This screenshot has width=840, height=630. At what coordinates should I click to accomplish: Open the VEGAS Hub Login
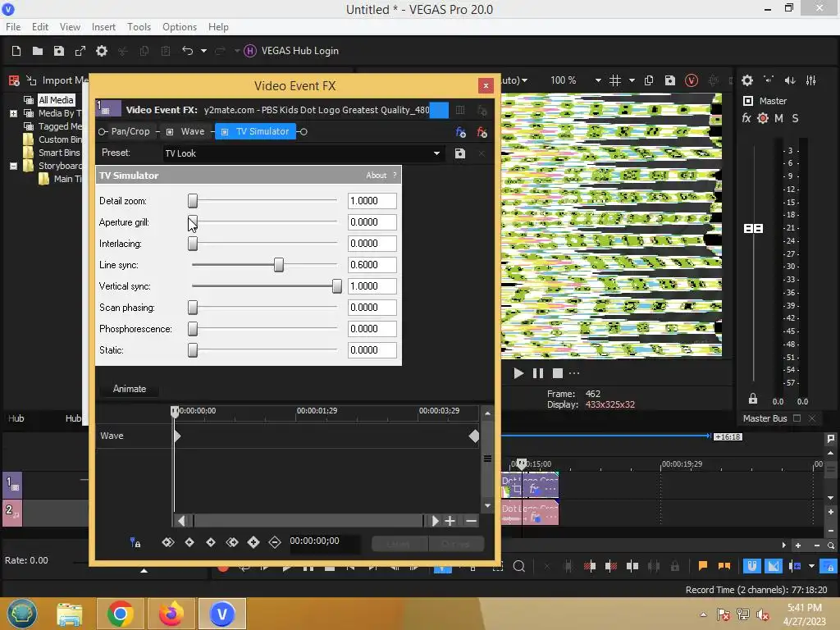click(291, 51)
